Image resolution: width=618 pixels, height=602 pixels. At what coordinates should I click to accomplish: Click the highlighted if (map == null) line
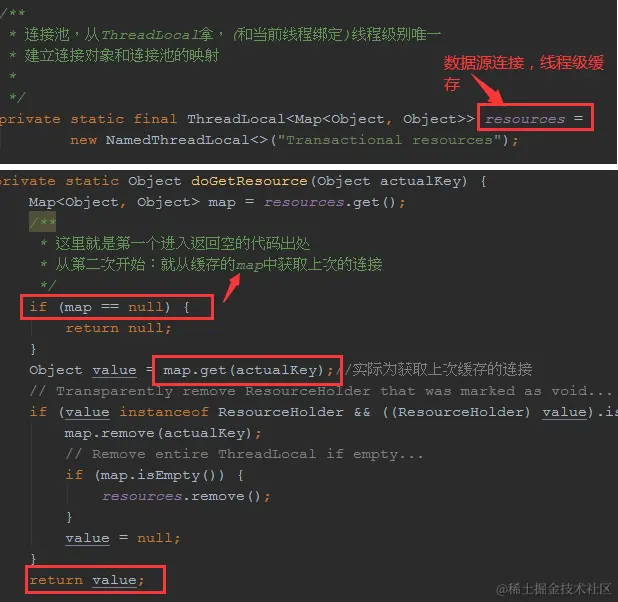coord(117,307)
